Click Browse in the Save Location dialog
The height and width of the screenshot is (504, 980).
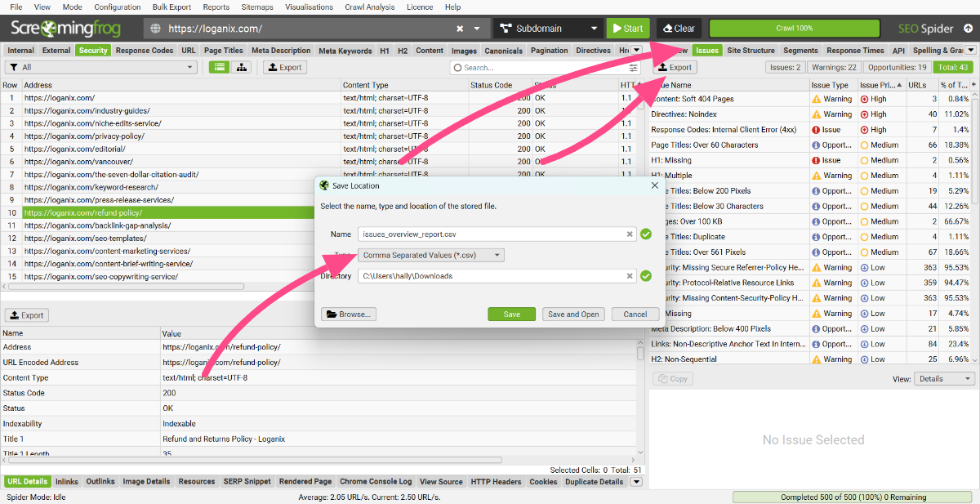(349, 314)
